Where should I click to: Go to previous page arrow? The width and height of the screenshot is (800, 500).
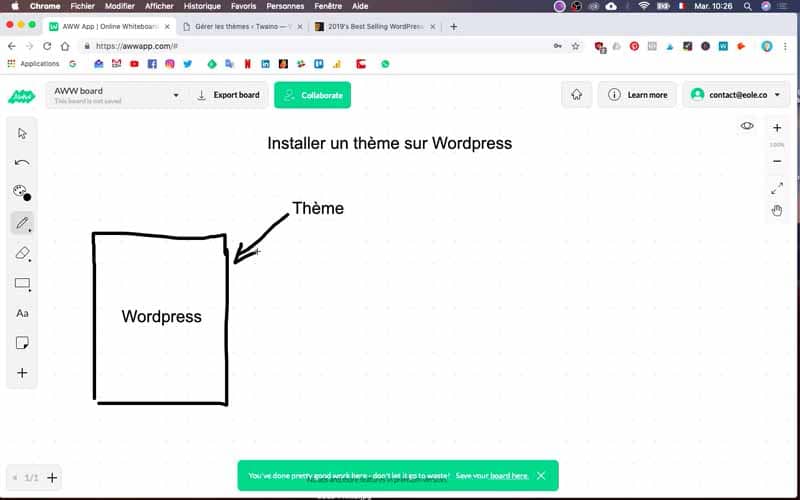point(15,478)
